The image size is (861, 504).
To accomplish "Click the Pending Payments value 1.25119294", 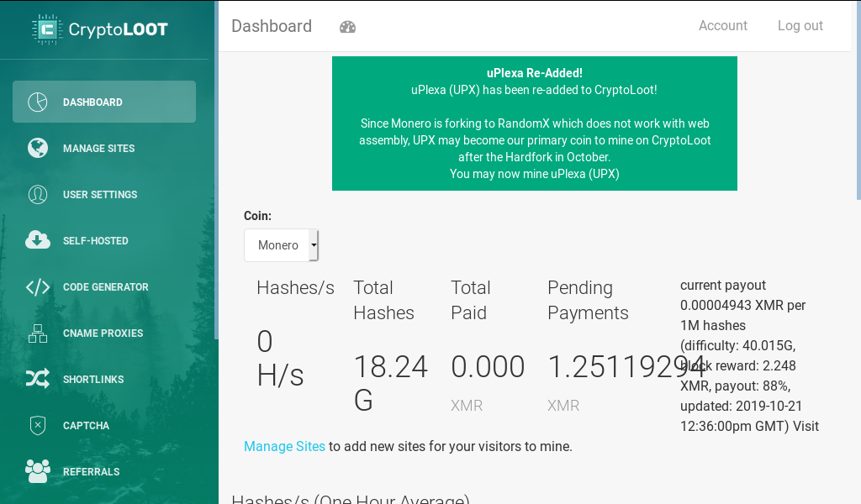I will click(626, 366).
